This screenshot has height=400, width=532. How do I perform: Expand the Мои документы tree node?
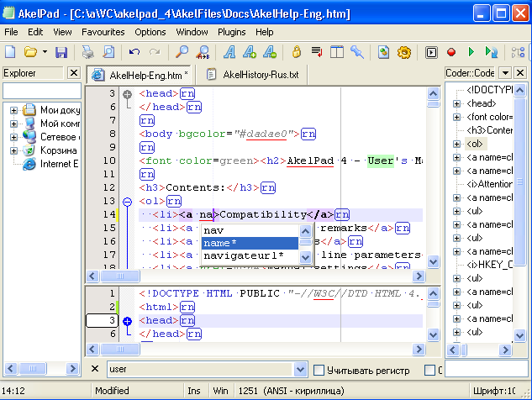pyautogui.click(x=13, y=110)
